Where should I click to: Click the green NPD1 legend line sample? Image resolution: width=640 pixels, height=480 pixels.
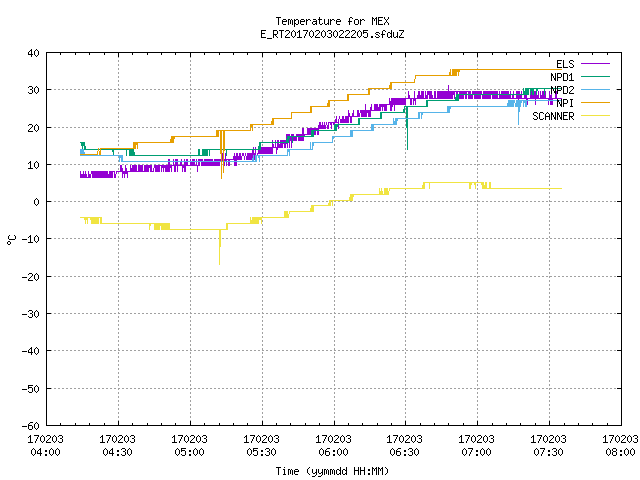pyautogui.click(x=595, y=76)
